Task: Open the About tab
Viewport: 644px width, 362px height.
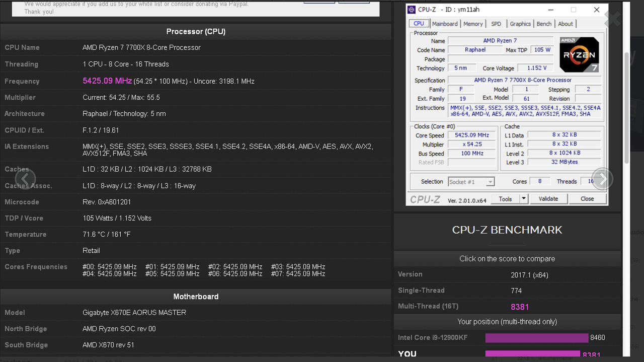Action: tap(566, 24)
